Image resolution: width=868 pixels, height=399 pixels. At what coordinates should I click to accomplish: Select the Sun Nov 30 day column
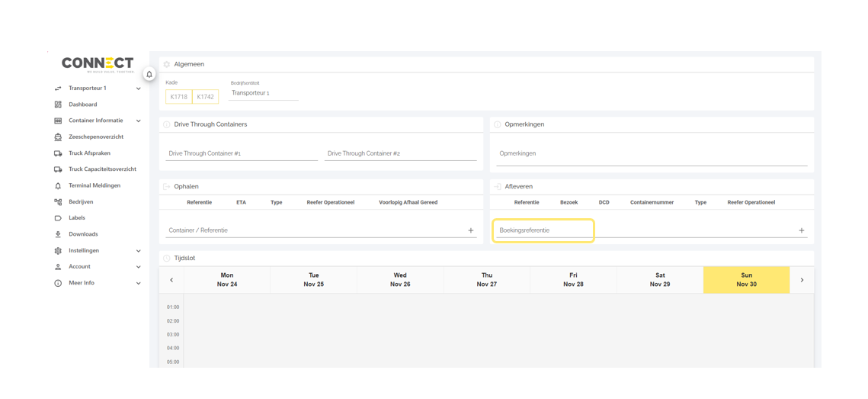(x=746, y=280)
